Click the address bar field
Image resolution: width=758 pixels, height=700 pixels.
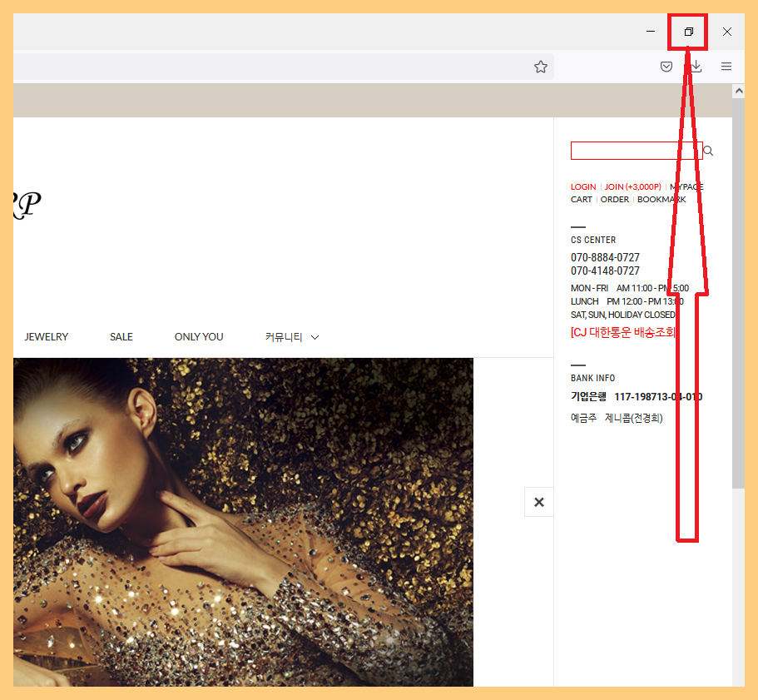click(283, 67)
